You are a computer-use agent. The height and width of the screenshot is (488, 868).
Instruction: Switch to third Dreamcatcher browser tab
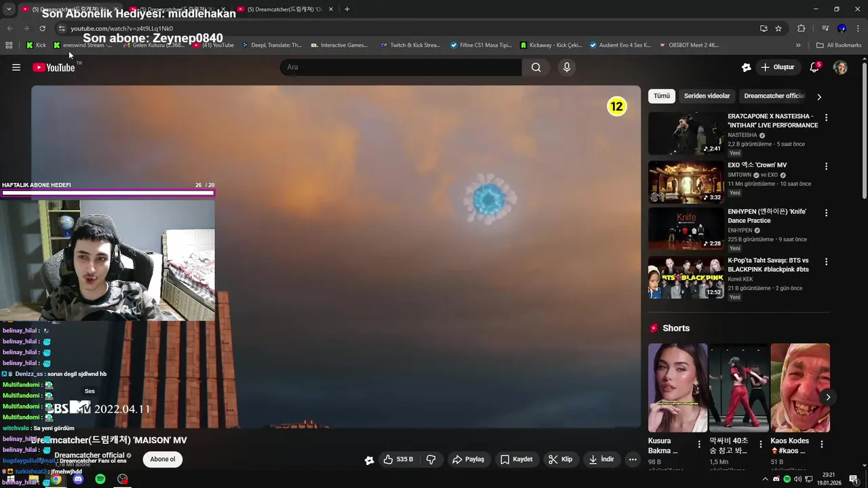coord(285,9)
